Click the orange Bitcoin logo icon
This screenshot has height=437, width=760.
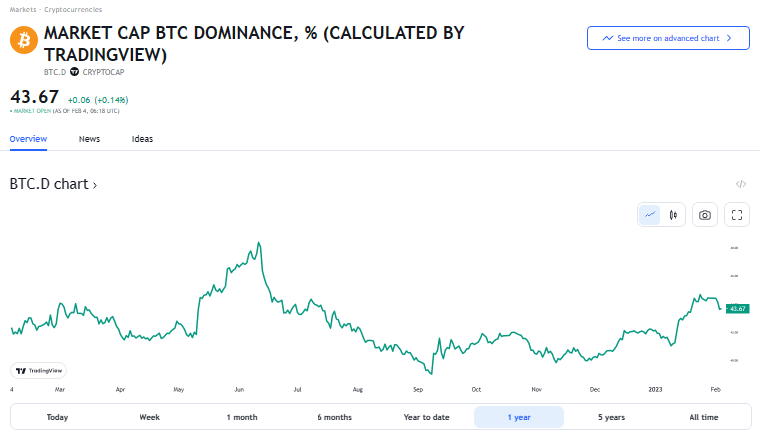coord(24,40)
